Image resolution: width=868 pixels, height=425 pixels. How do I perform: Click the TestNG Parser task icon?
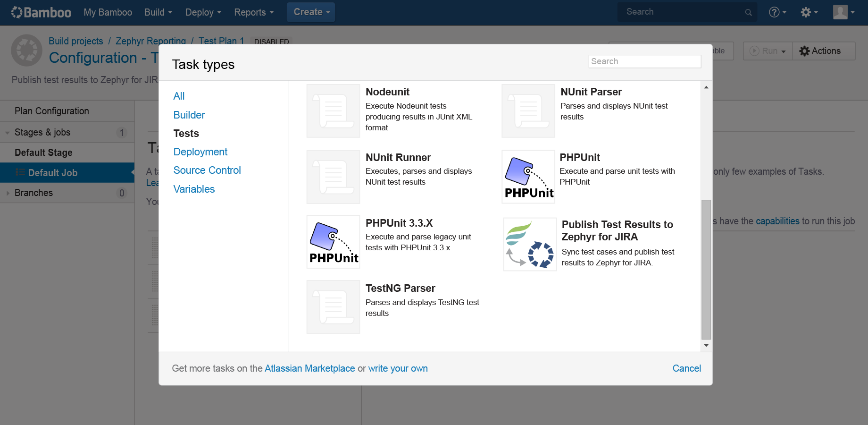(334, 307)
